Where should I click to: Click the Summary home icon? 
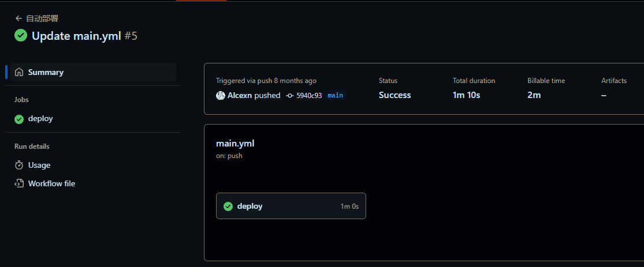click(x=19, y=72)
